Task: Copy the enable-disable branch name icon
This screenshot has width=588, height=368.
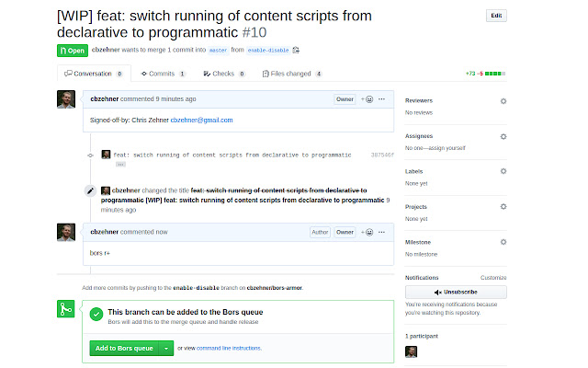Action: pyautogui.click(x=296, y=50)
